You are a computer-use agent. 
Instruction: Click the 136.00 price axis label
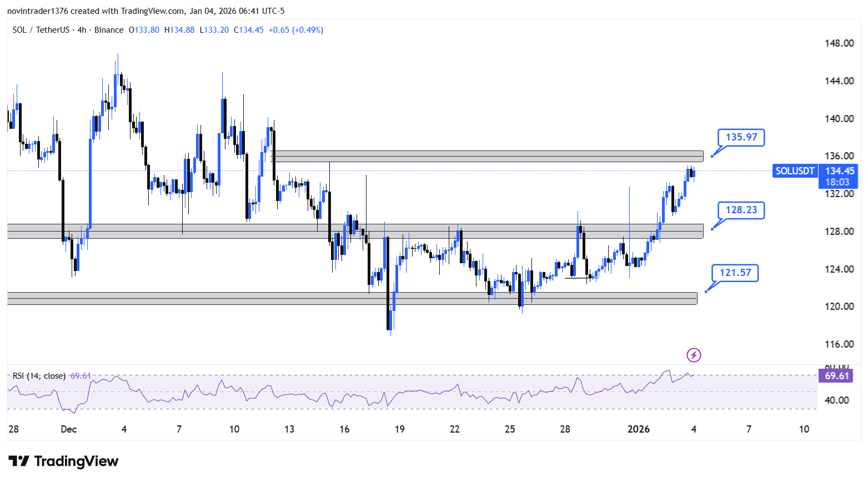(839, 156)
